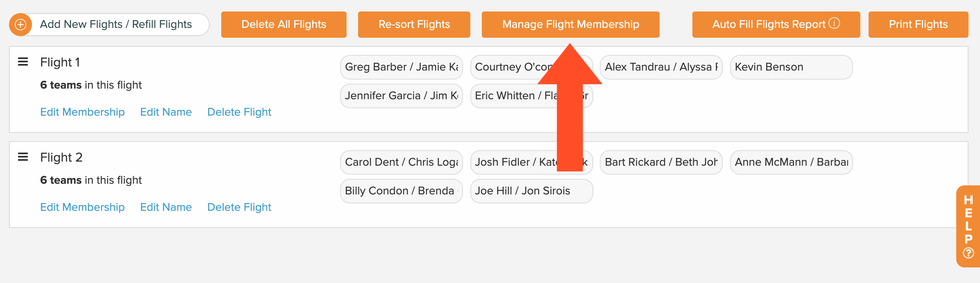Click Print Flights button
The image size is (980, 283).
(x=919, y=25)
